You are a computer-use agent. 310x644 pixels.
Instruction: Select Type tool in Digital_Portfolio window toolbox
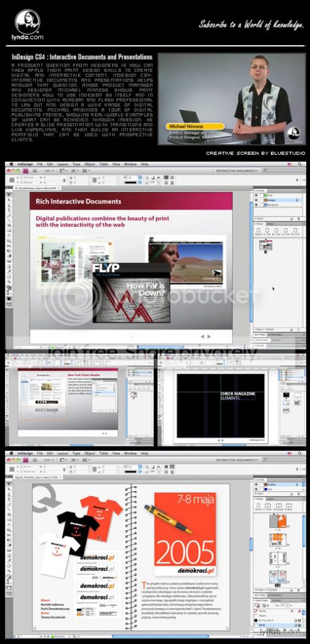(9, 499)
